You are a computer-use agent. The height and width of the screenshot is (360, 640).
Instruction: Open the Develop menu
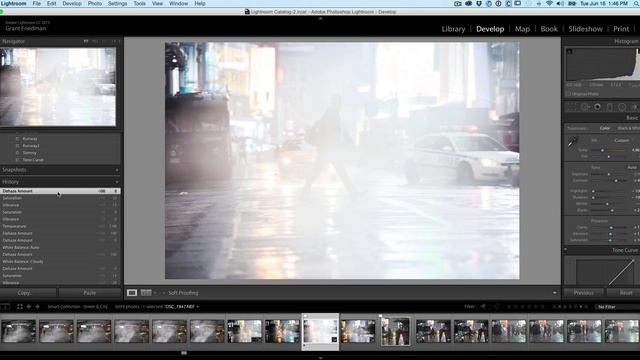pos(72,3)
